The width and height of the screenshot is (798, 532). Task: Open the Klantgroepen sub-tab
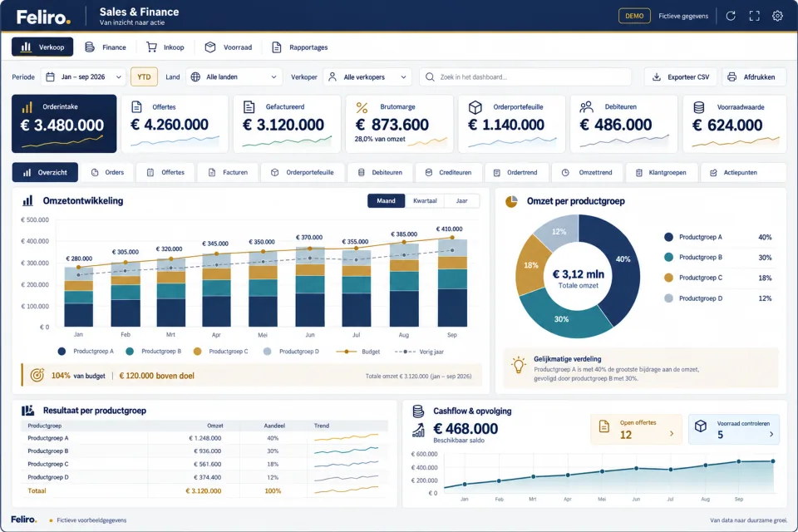661,172
